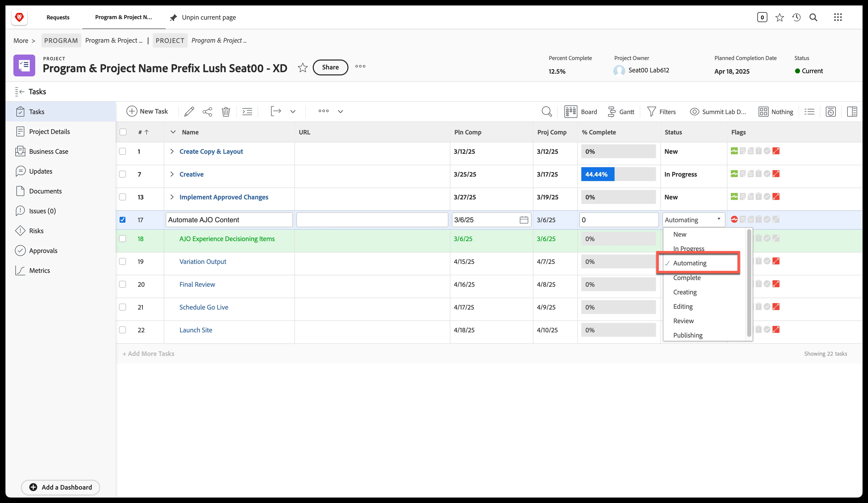Click the trash delete icon
The width and height of the screenshot is (868, 503).
[226, 112]
